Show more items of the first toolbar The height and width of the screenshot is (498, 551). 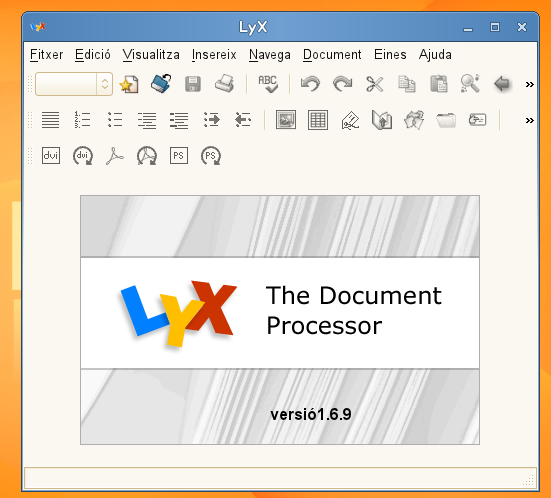pos(530,84)
